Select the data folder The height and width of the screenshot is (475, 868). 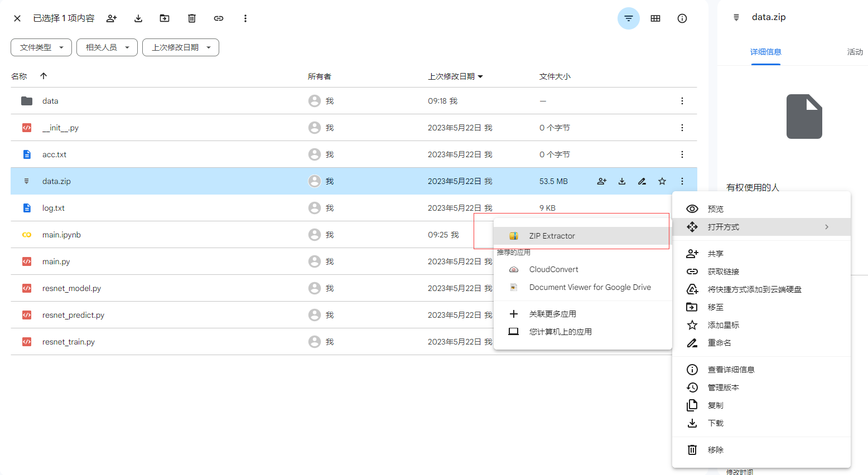pos(354,101)
